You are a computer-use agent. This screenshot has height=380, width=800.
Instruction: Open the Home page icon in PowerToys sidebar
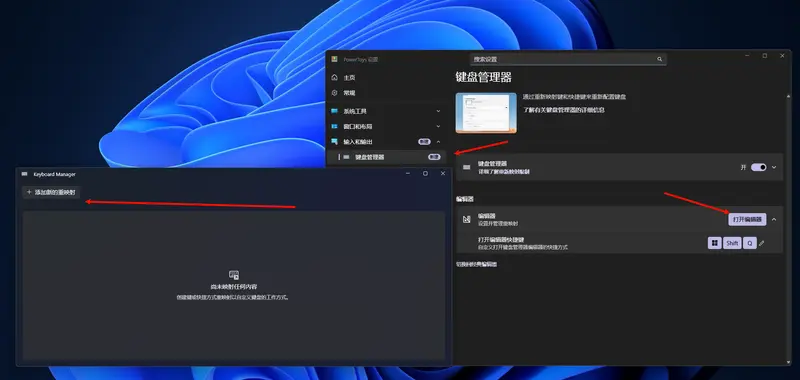334,78
